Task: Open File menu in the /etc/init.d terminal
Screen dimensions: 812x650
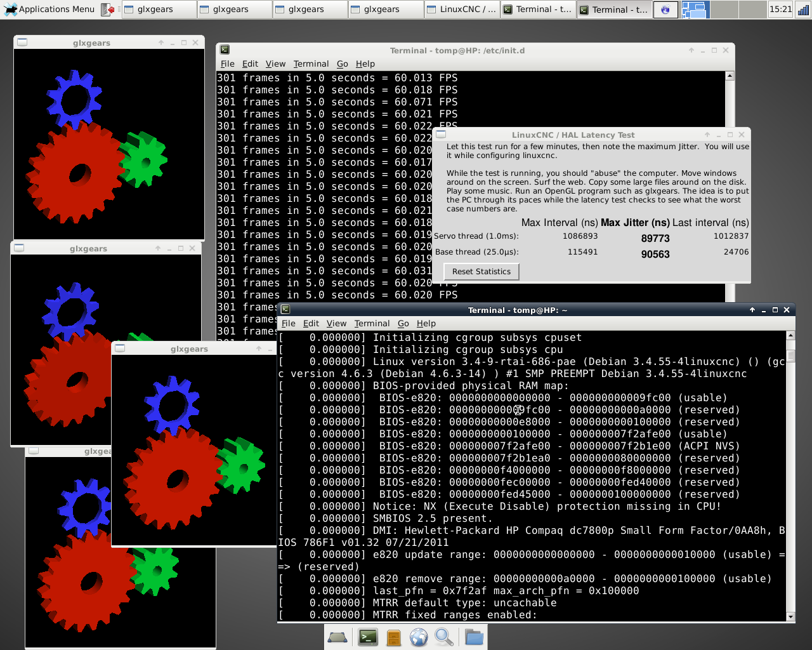Action: click(x=227, y=64)
